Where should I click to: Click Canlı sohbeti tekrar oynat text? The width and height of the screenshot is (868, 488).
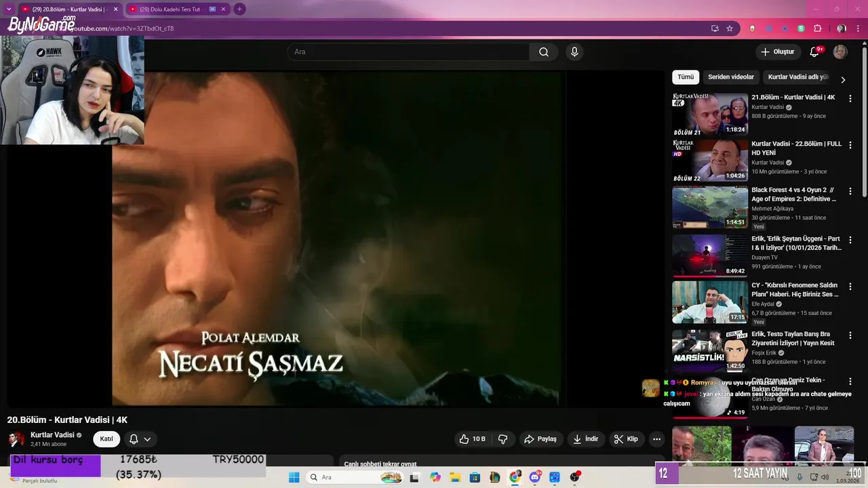click(380, 464)
